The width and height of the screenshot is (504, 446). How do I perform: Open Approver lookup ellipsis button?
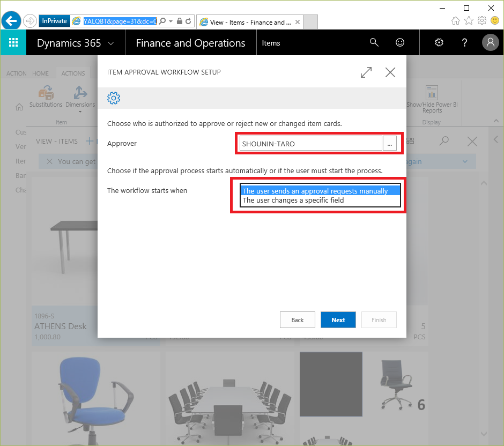[390, 144]
